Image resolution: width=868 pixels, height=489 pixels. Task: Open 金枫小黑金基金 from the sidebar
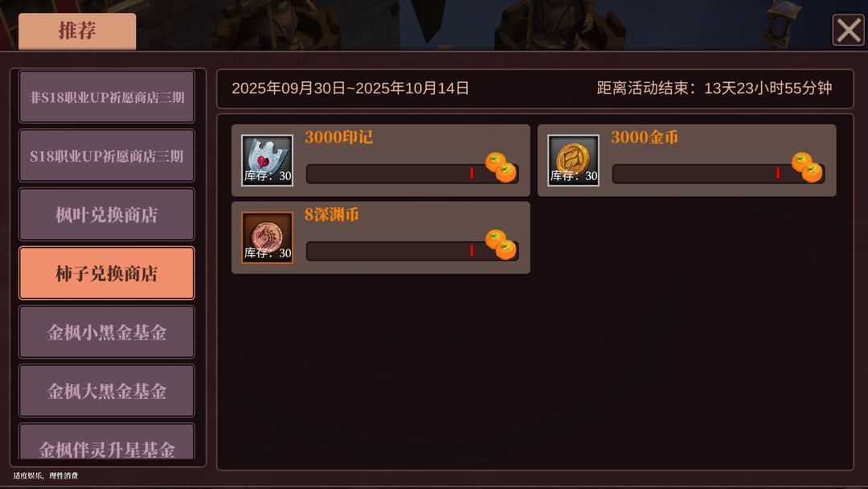click(107, 331)
